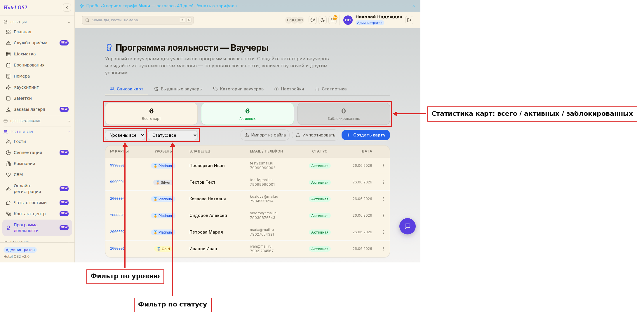Open Номера section
The height and width of the screenshot is (319, 644).
click(37, 76)
